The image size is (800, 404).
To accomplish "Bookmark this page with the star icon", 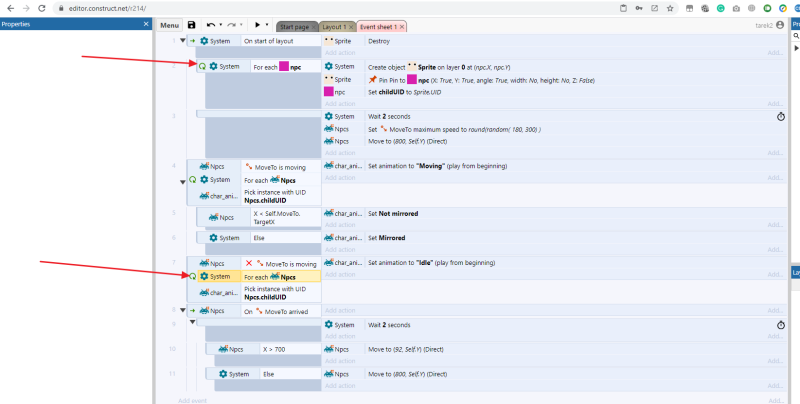I will pos(670,8).
